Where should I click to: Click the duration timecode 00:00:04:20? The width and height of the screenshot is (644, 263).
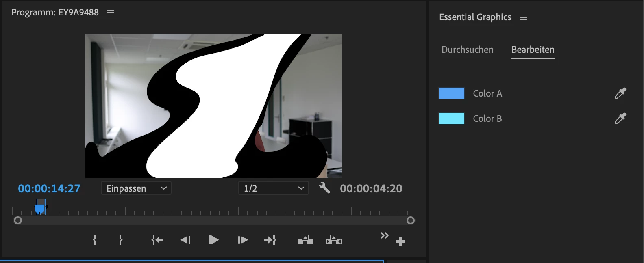pos(371,188)
